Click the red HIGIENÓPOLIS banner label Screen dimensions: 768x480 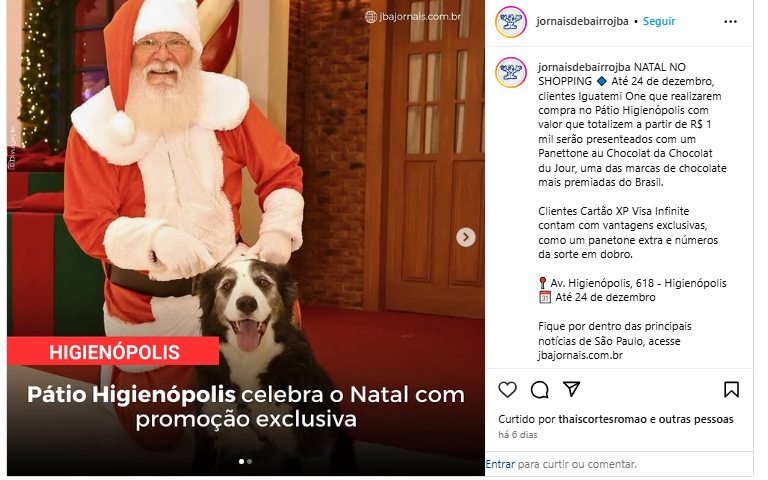coord(113,351)
